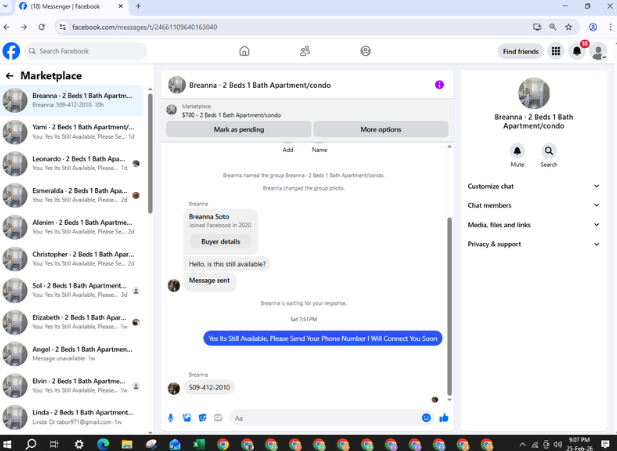Open the account profile avatar menu
617x451 pixels.
click(x=598, y=51)
